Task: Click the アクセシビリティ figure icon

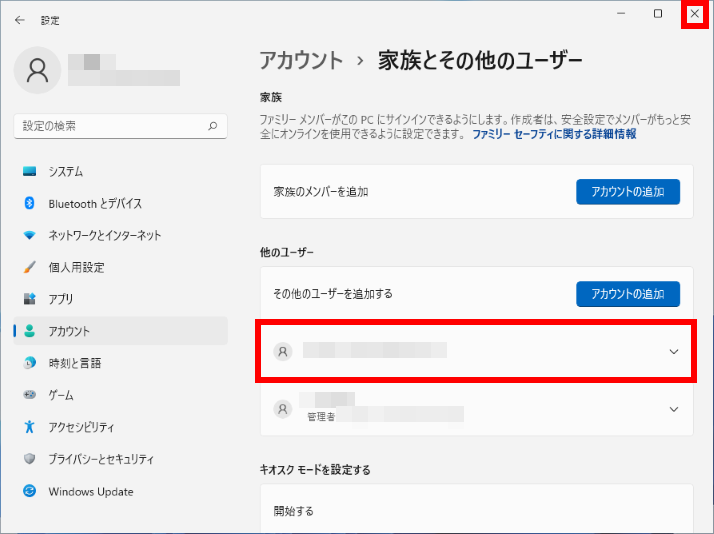Action: [30, 427]
